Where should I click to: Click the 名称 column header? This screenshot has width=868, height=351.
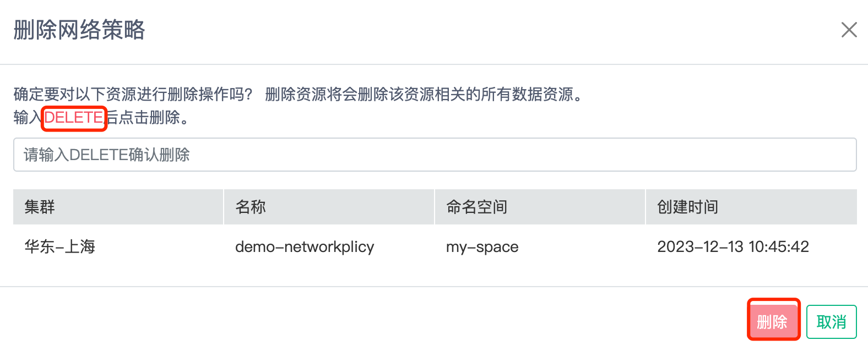[x=251, y=207]
